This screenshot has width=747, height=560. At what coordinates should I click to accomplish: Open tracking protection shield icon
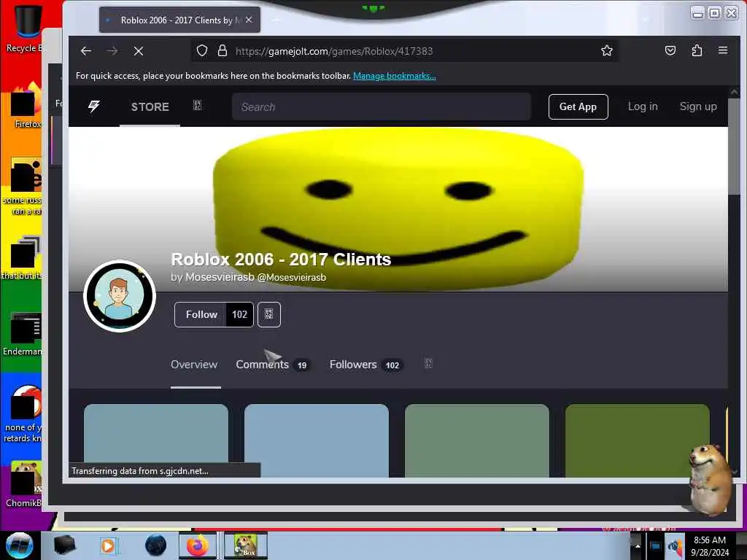pyautogui.click(x=202, y=51)
